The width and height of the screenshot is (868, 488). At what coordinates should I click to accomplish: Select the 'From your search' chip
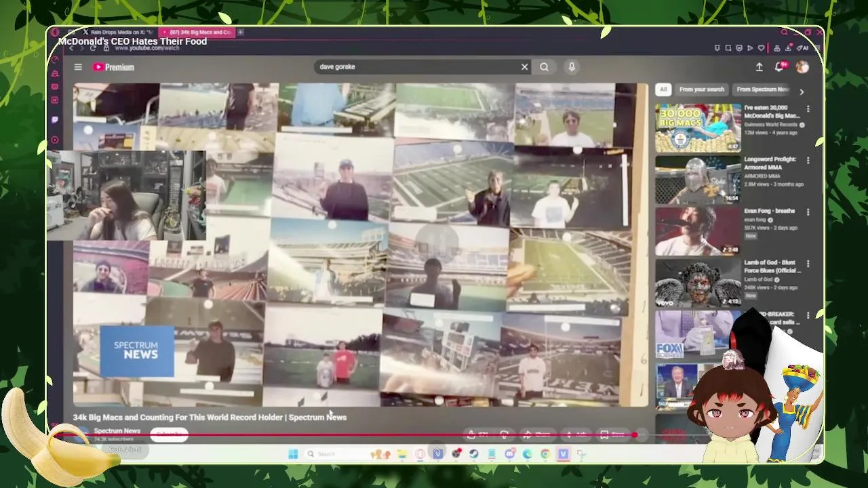pos(702,89)
